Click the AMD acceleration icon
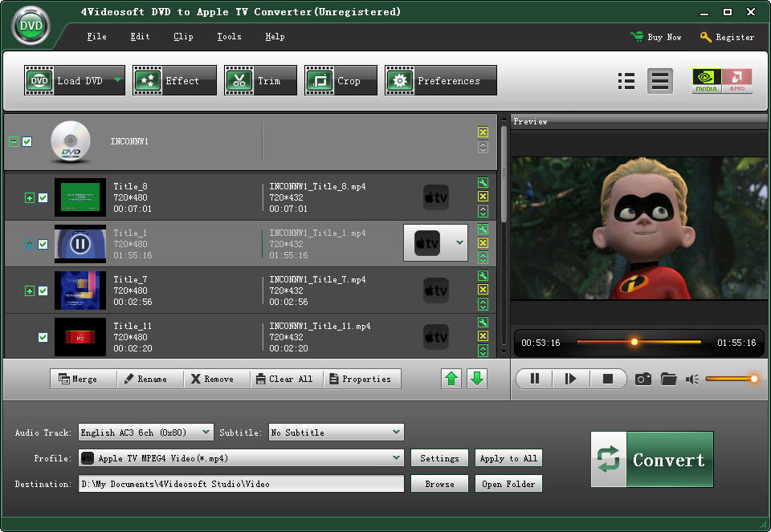The width and height of the screenshot is (771, 532). 737,81
